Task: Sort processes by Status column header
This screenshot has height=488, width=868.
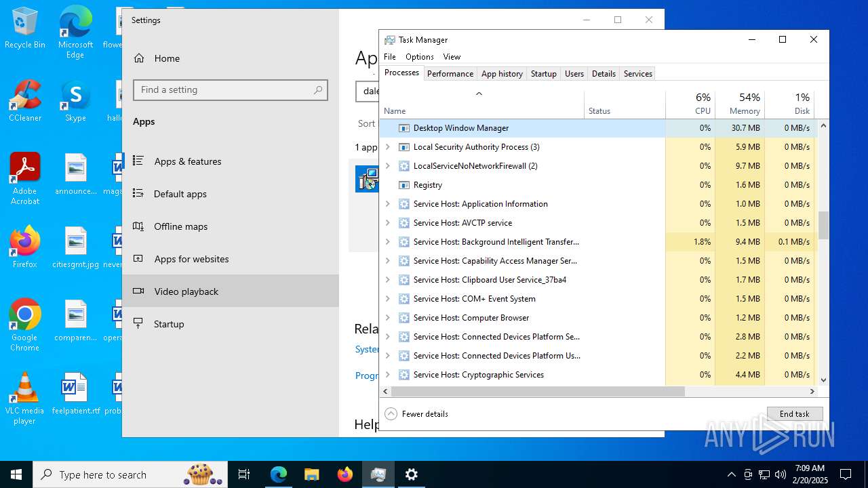Action: (x=625, y=104)
